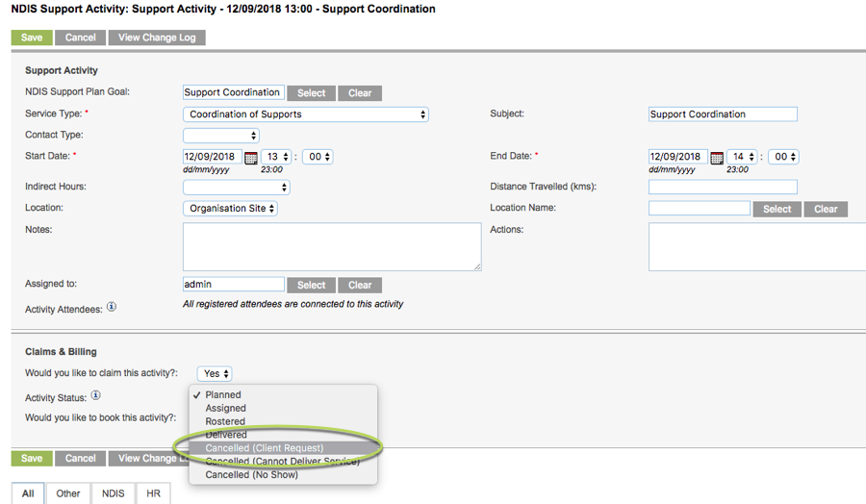Open the Start Date calendar picker
866x504 pixels.
pyautogui.click(x=251, y=158)
